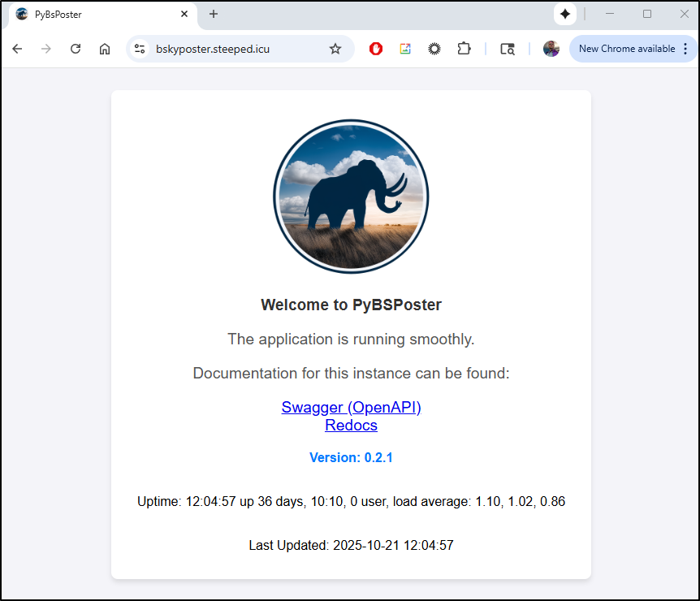Click the forward navigation arrow

46,49
